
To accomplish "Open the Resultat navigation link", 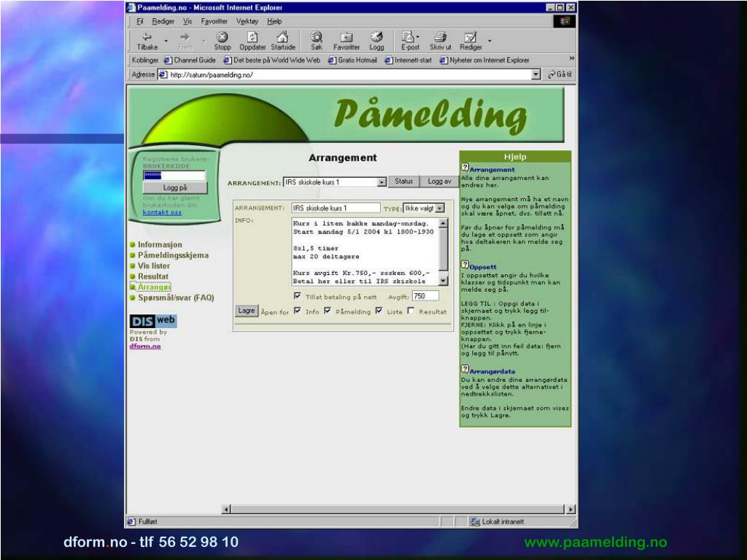I will tap(153, 276).
